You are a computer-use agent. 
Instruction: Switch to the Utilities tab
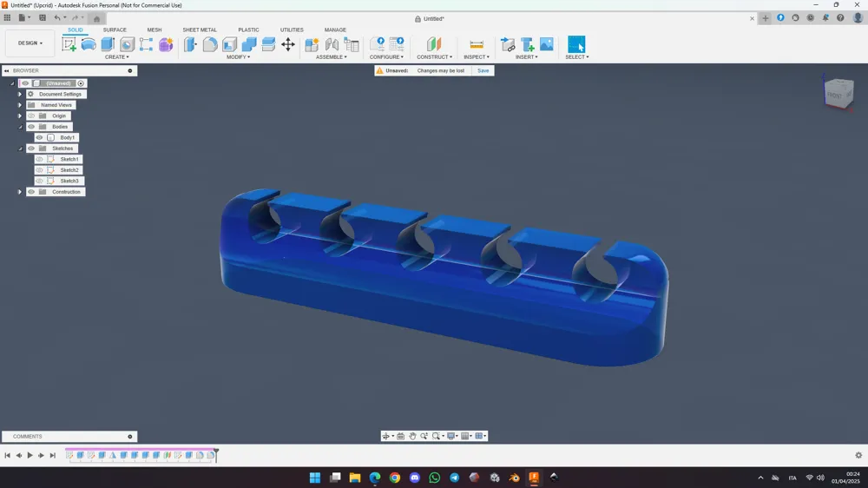(x=292, y=30)
